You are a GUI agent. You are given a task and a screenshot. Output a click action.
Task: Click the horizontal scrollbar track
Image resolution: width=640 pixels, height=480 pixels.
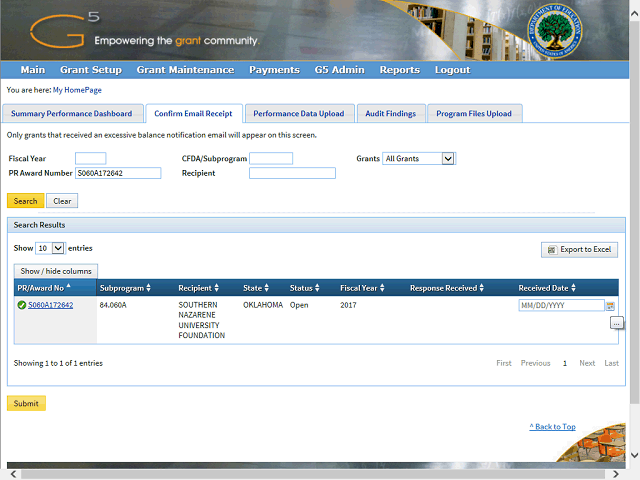coord(314,474)
